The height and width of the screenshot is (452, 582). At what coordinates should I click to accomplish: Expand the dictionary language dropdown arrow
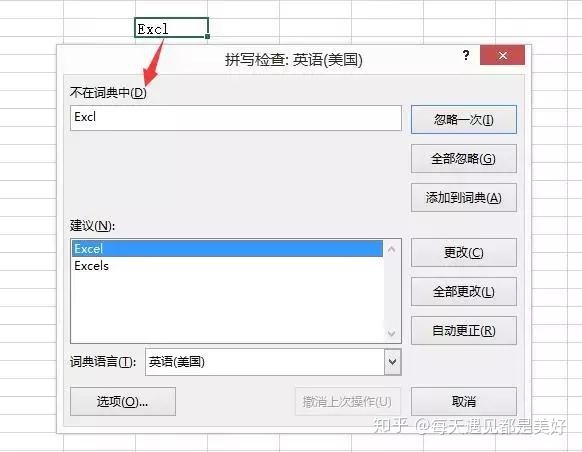click(x=392, y=361)
